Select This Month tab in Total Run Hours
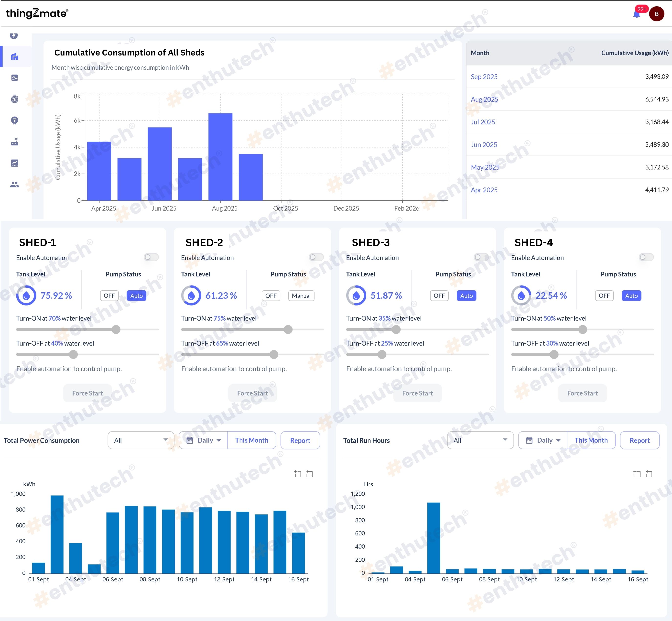 [x=591, y=440]
